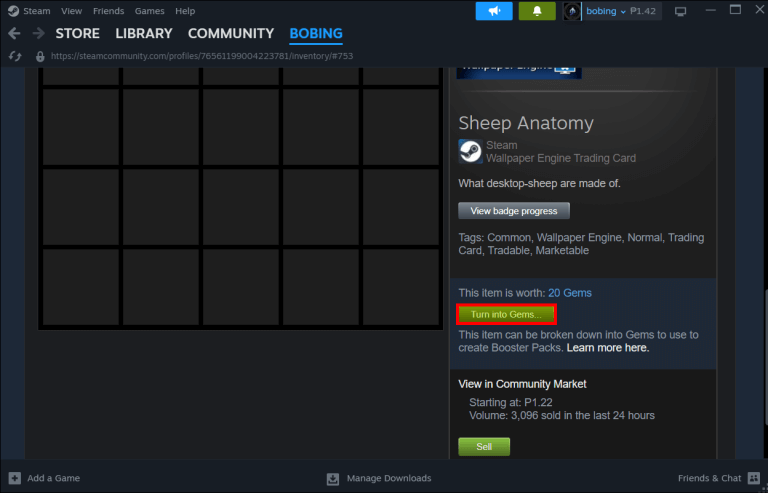The image size is (768, 493).
Task: Maximize the Steam window
Action: 735,10
